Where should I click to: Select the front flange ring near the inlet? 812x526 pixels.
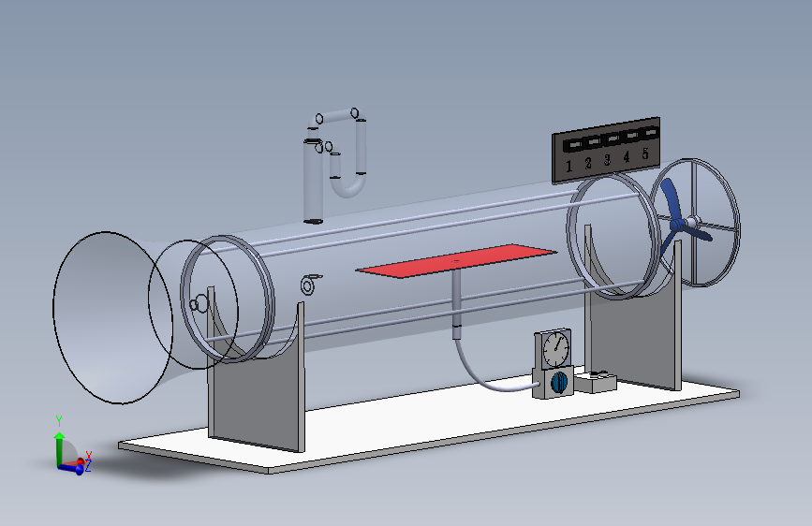pyautogui.click(x=228, y=300)
